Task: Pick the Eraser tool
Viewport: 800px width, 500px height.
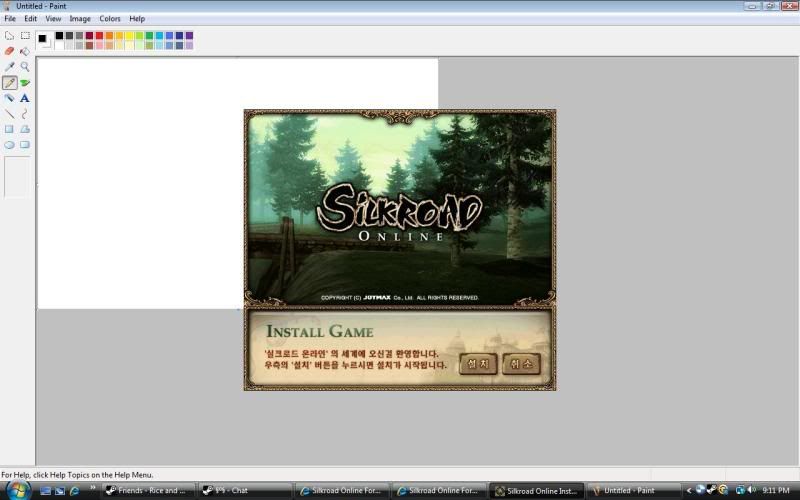Action: tap(9, 51)
